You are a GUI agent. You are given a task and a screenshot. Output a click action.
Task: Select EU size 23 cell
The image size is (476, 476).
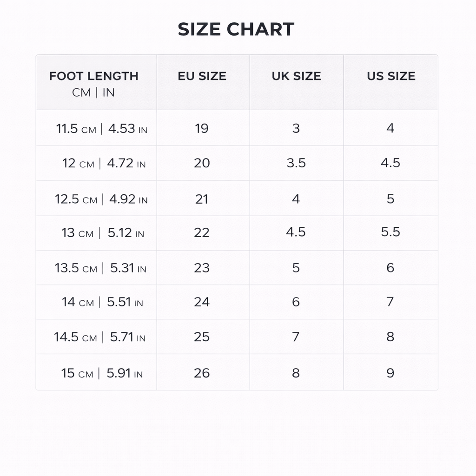[x=203, y=268]
